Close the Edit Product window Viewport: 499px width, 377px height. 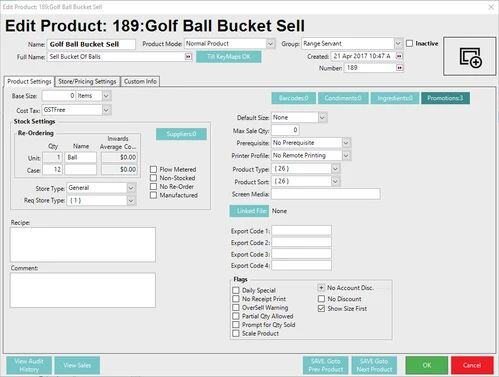click(x=491, y=7)
